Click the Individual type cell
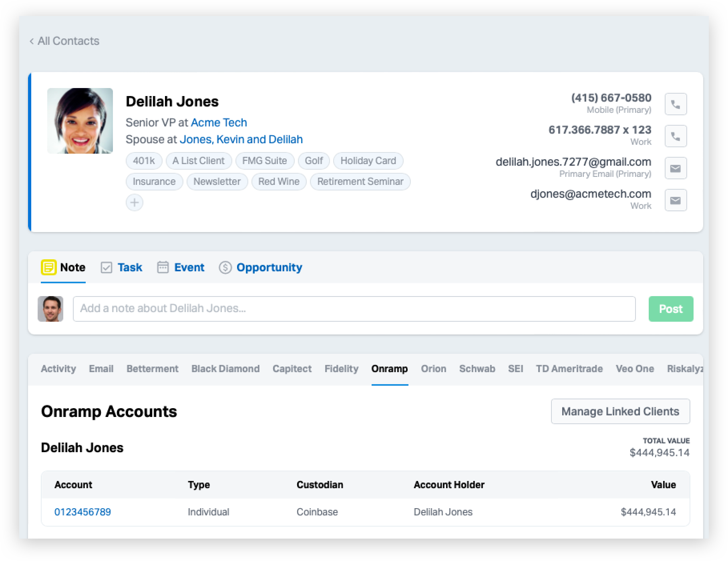The width and height of the screenshot is (728, 561). coord(209,512)
